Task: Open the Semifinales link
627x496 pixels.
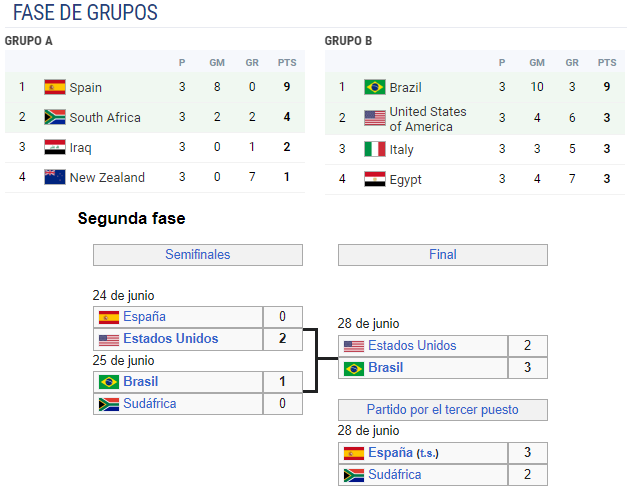Action: pyautogui.click(x=198, y=254)
